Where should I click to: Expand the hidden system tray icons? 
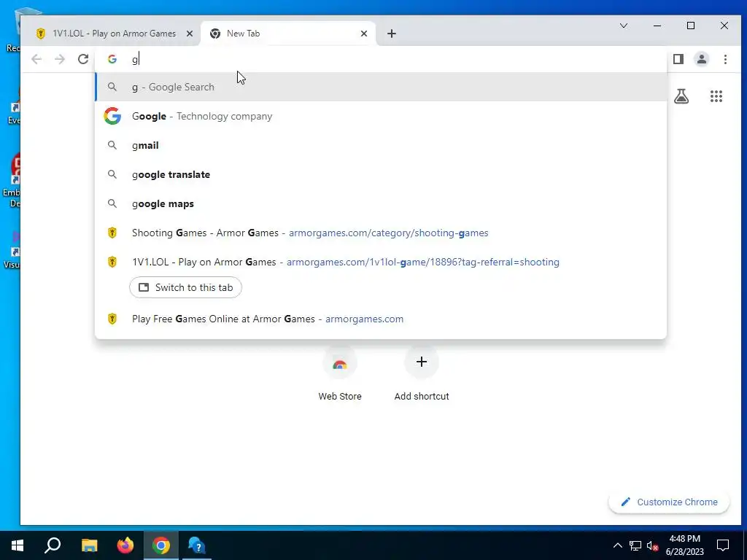617,545
